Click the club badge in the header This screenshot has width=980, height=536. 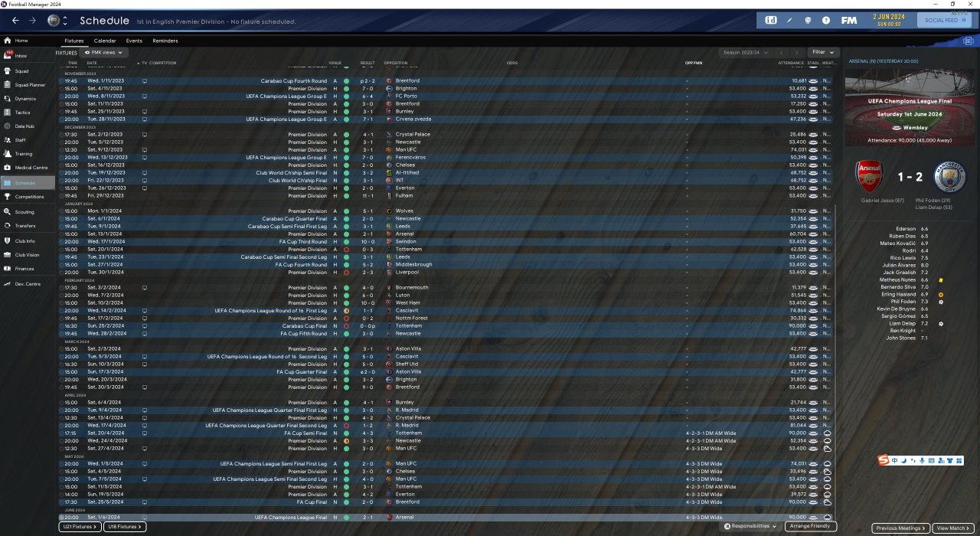[53, 20]
